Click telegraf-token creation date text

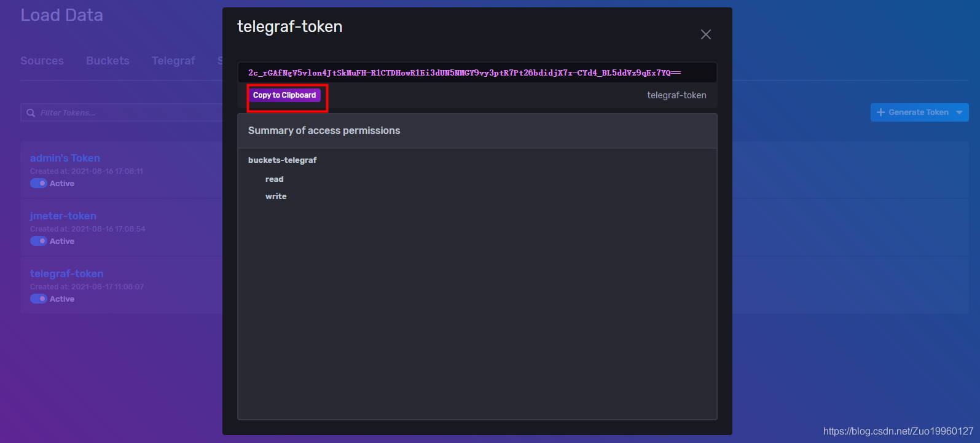pyautogui.click(x=87, y=287)
